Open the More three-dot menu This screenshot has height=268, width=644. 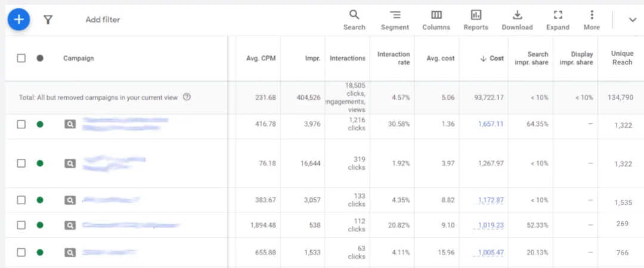[592, 20]
